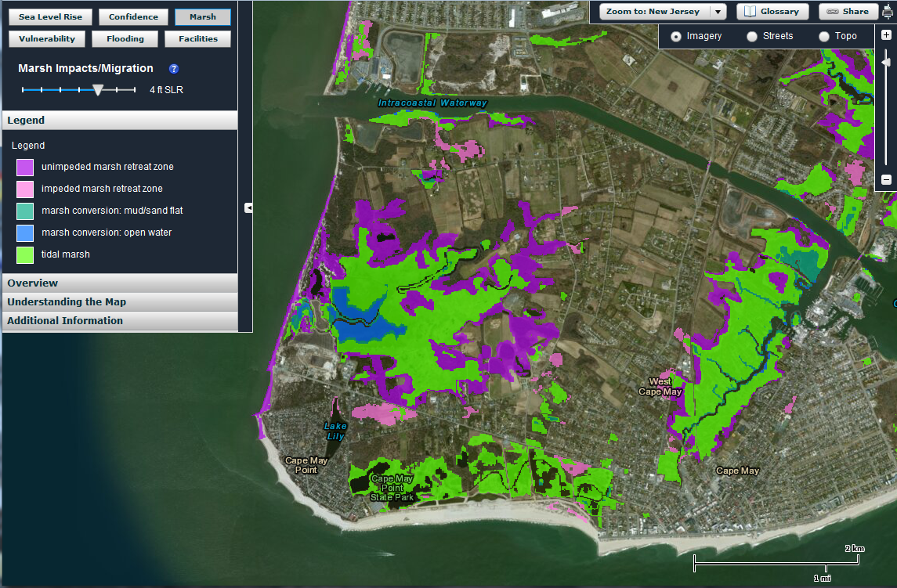Zoom in with the plus icon
Viewport: 897px width, 588px height.
coord(886,34)
